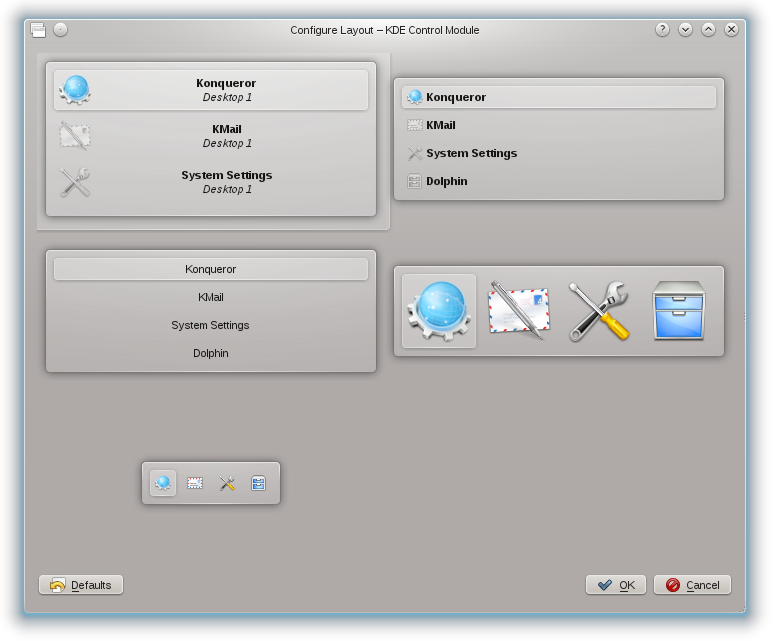Select System Settings Desktop 1 row title
The width and height of the screenshot is (773, 641).
pos(227,175)
